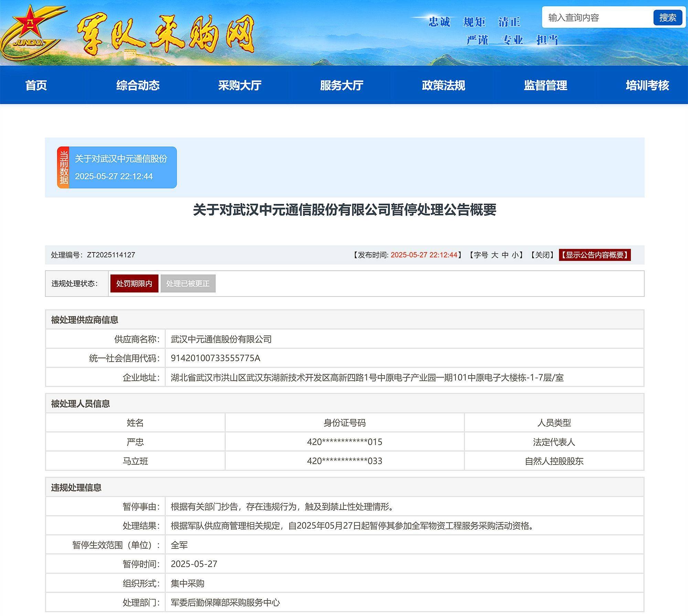Viewport: 688px width, 616px height.
Task: Click the 处理已被更正 status button
Action: [x=188, y=283]
